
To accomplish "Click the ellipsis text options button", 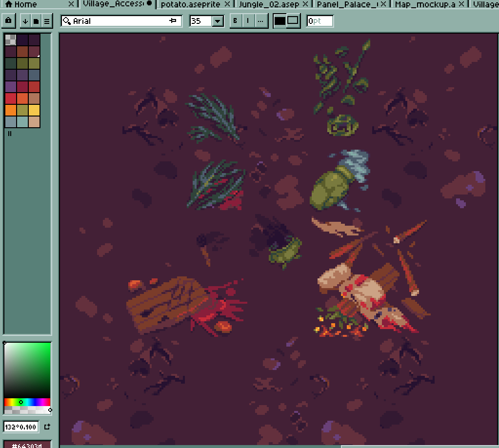I will (x=261, y=21).
